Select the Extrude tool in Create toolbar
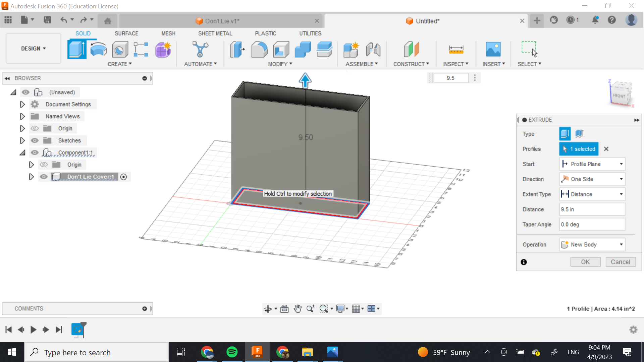Image resolution: width=644 pixels, height=362 pixels. [76, 50]
